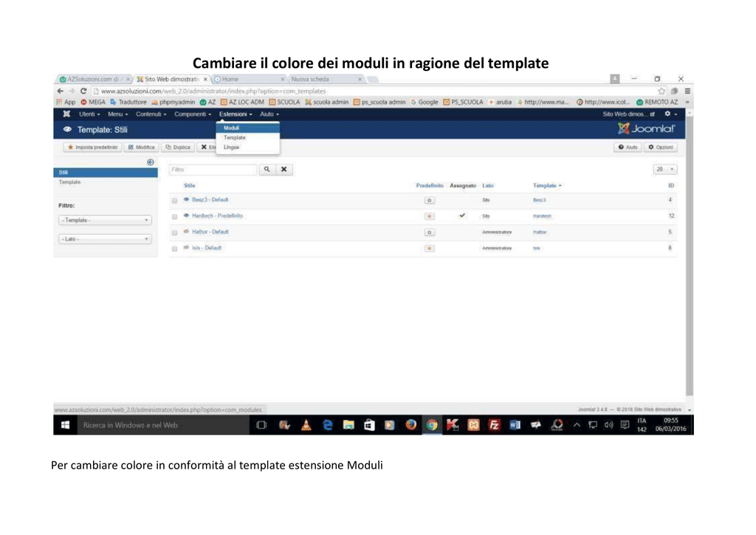Click the default star for Beez3
The width and height of the screenshot is (756, 535).
point(430,200)
